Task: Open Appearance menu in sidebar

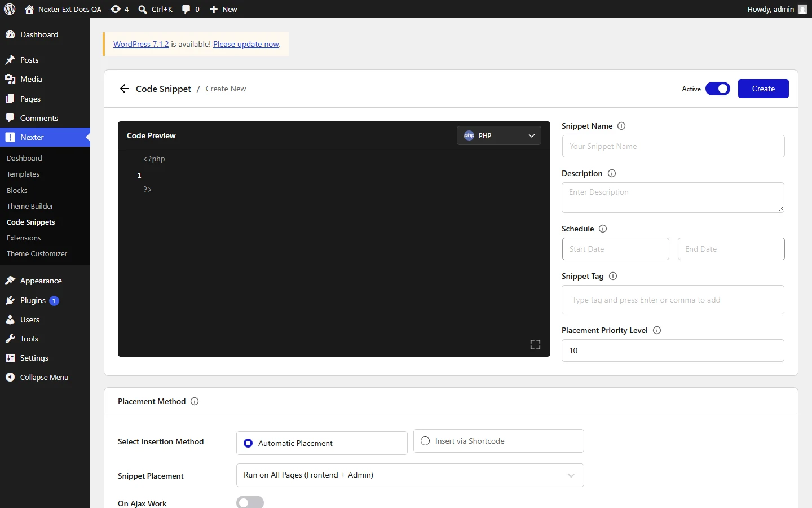Action: click(45, 281)
